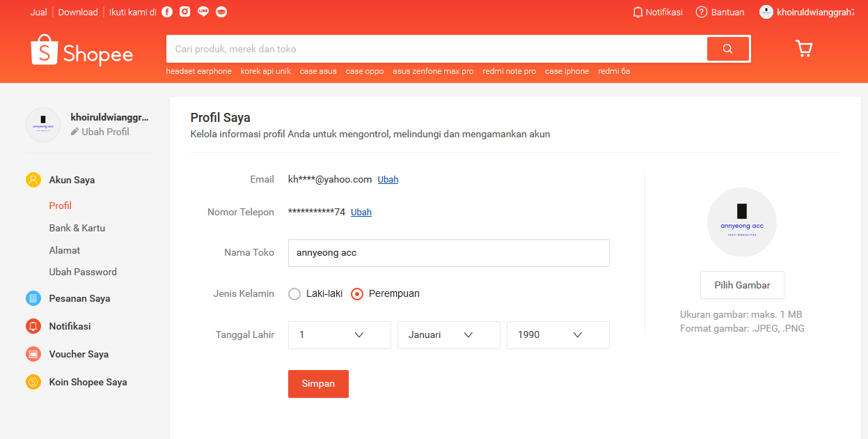Select the Laki-laki gender option

point(294,294)
